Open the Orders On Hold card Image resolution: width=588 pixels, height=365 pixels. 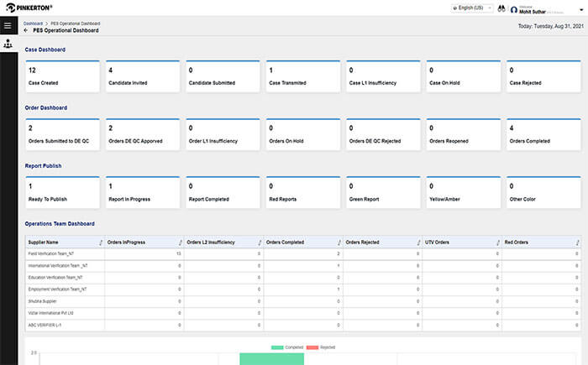pyautogui.click(x=303, y=134)
